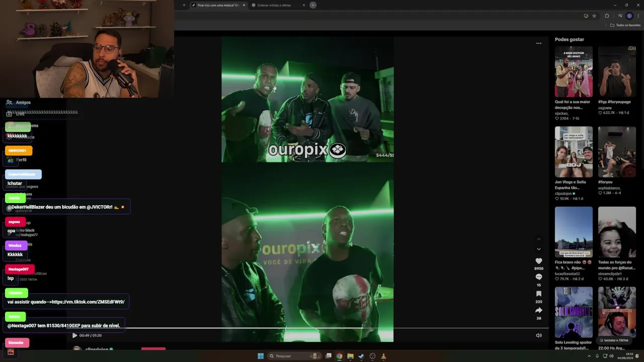The height and width of the screenshot is (362, 644).
Task: Click the klousuke chat username badge
Action: pyautogui.click(x=17, y=342)
